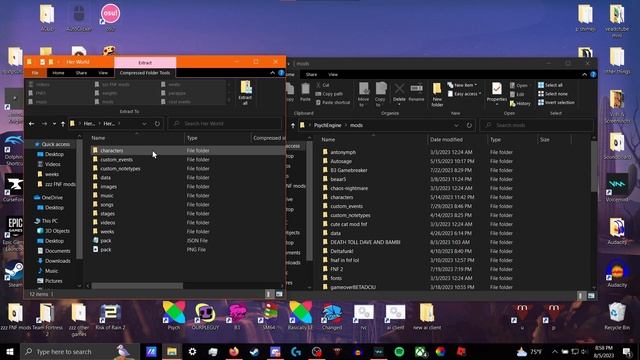
Task: Click Cut in mods window ribbon
Action: coord(323,85)
